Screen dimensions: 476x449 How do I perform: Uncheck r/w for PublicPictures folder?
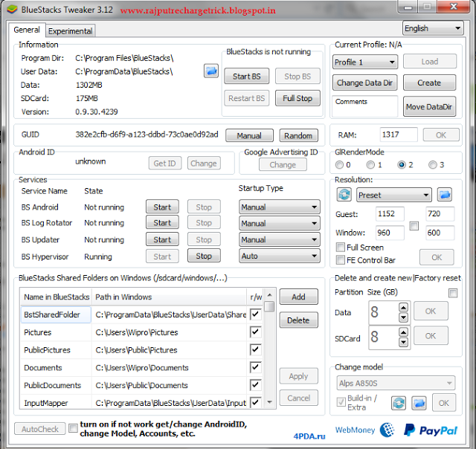[x=255, y=350]
